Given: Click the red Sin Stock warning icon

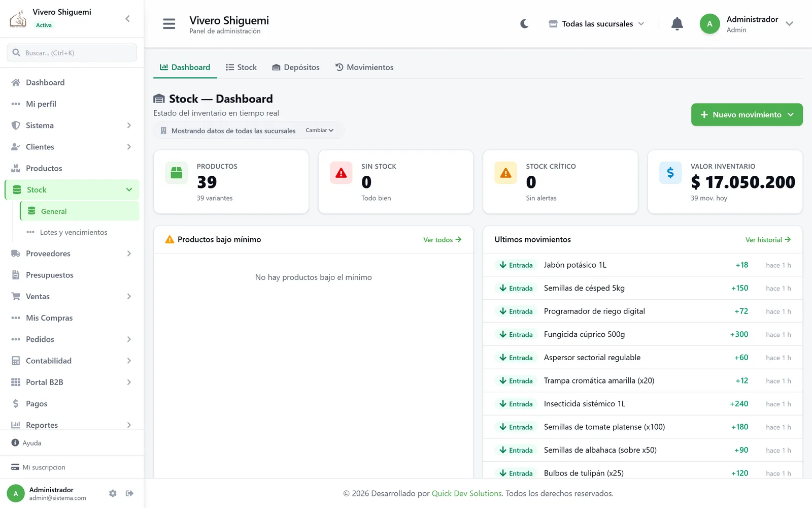Looking at the screenshot, I should coord(341,173).
